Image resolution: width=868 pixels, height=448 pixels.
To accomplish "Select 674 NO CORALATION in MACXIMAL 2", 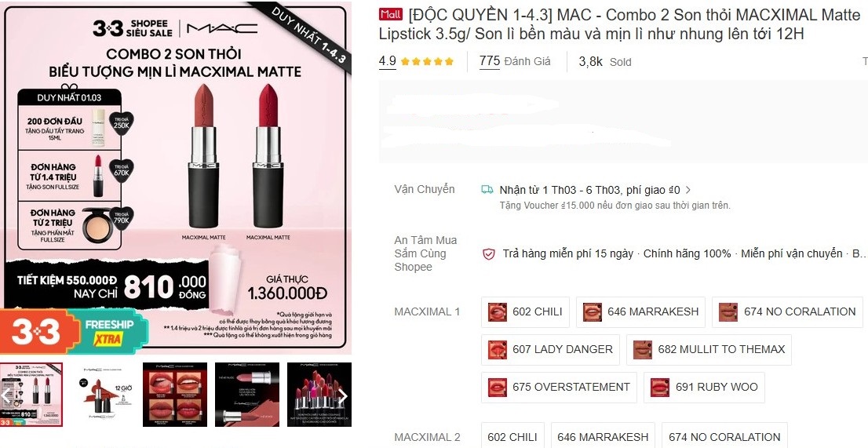I will click(724, 437).
